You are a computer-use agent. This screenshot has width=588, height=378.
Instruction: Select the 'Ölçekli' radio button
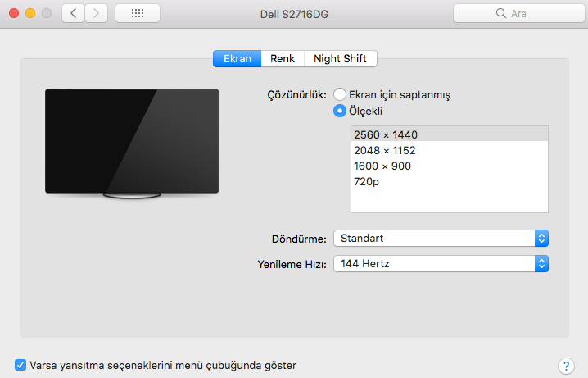(340, 111)
